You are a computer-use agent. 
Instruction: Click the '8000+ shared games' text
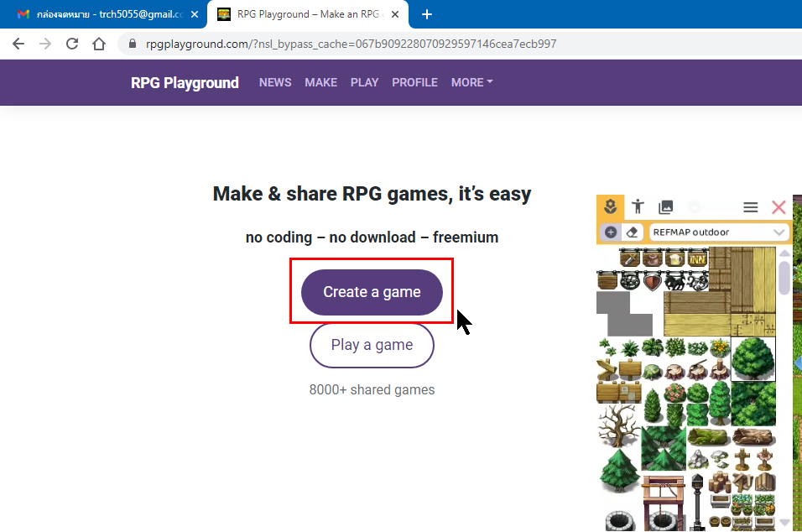pos(372,390)
